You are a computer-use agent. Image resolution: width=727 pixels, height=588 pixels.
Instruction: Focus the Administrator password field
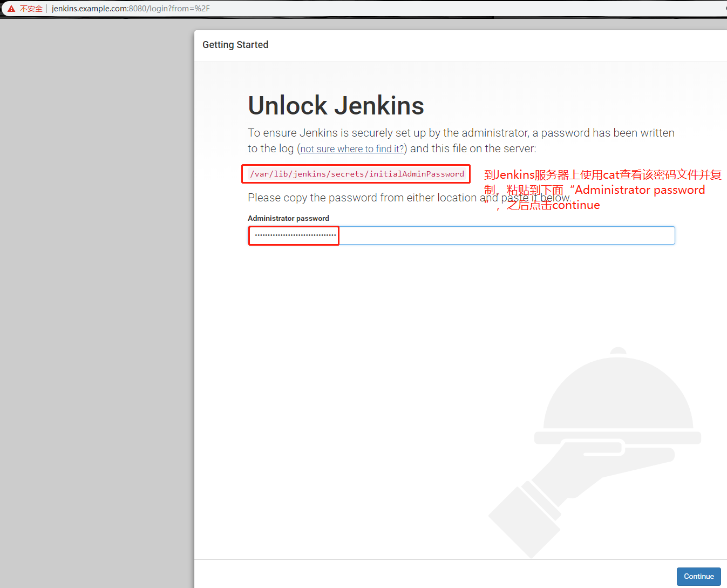(x=461, y=235)
